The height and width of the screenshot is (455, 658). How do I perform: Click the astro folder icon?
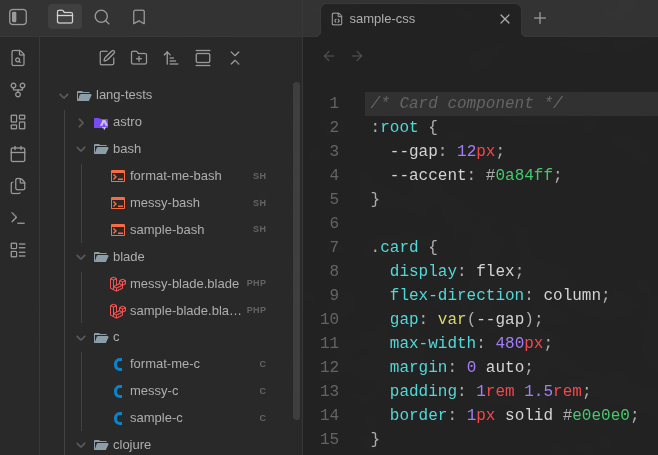101,123
